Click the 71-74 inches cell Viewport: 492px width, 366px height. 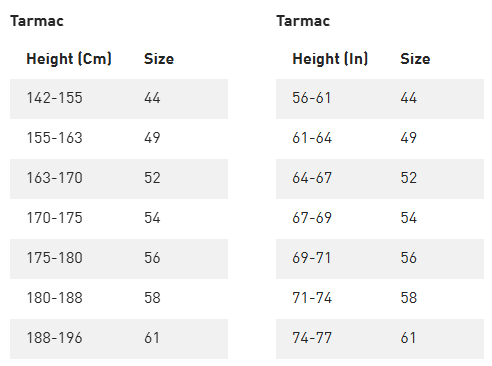pos(312,298)
